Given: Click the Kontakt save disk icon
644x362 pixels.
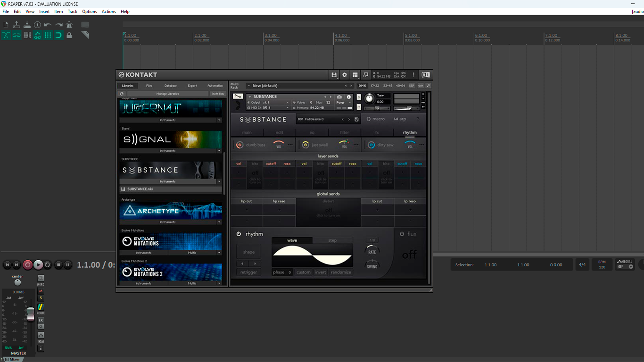Looking at the screenshot, I should pos(334,75).
